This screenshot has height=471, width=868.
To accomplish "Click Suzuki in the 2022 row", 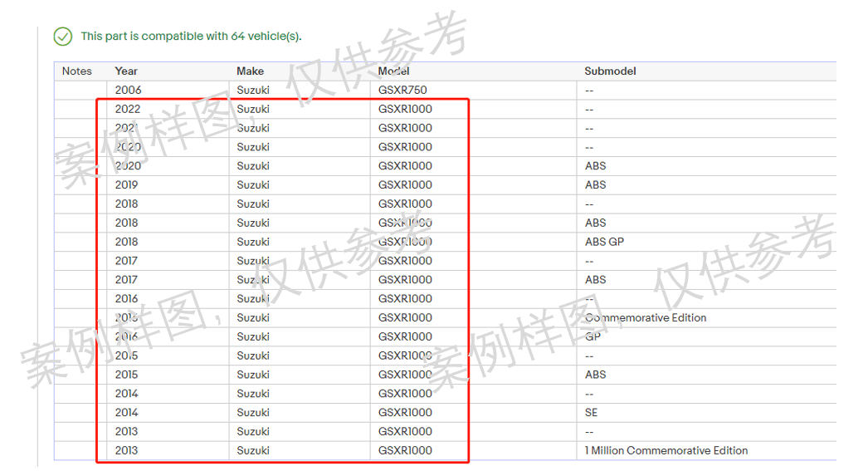I will (x=253, y=109).
